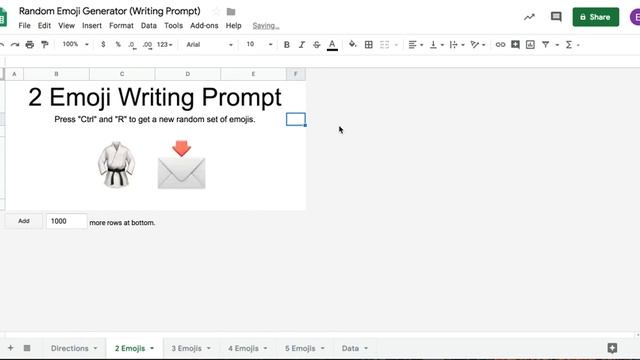Viewport: 640px width, 360px height.
Task: Click the Add rows button
Action: 24,221
